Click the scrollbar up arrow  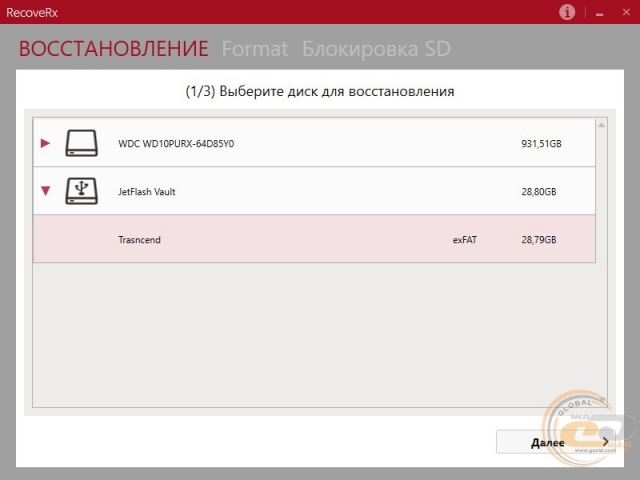pyautogui.click(x=601, y=125)
